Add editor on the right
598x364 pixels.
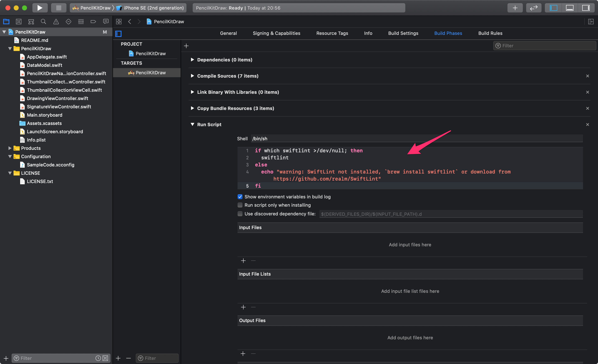click(591, 22)
